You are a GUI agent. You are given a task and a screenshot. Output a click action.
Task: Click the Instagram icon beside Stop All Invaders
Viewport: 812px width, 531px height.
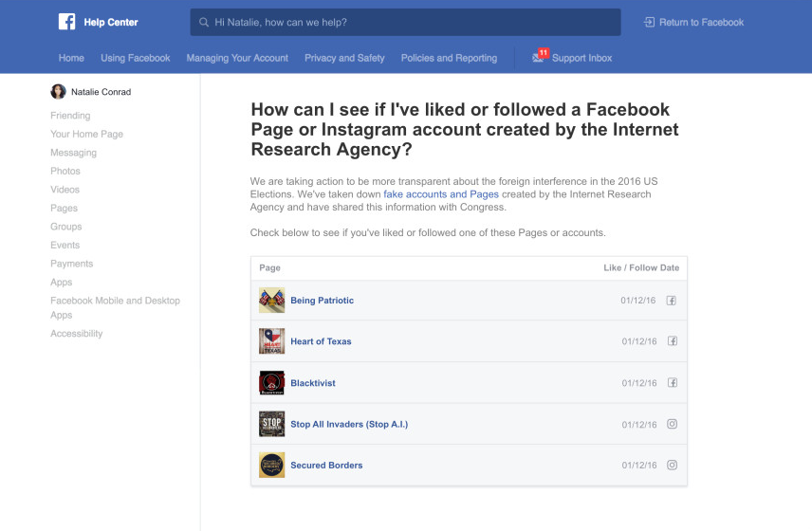click(672, 424)
